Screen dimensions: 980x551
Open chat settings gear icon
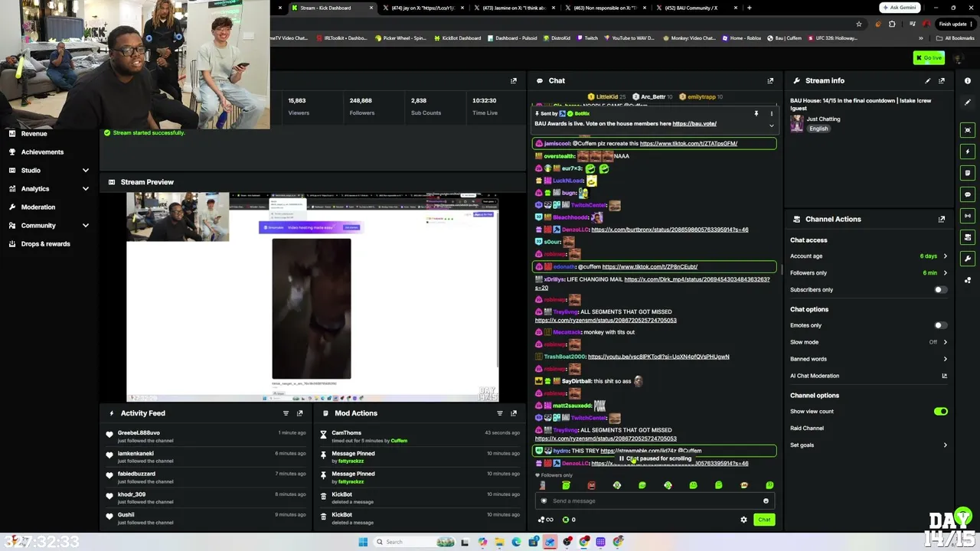(x=743, y=520)
